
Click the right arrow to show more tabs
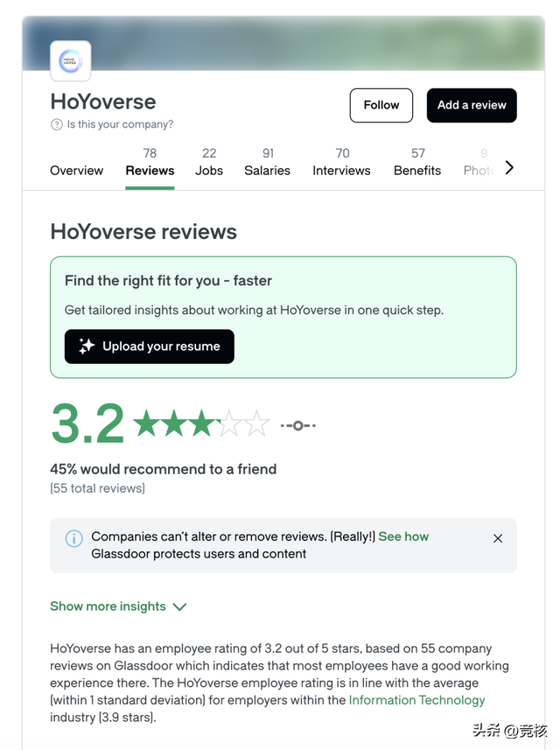(509, 167)
